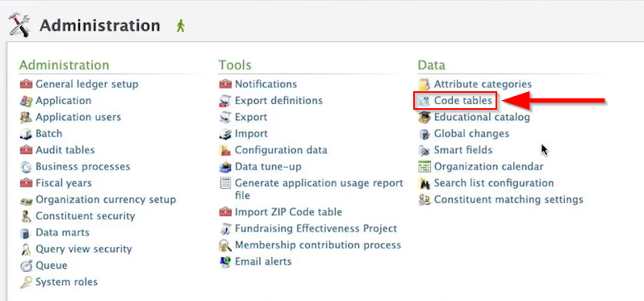Viewport: 644px width, 301px height.
Task: Open the Code tables link
Action: [x=463, y=101]
